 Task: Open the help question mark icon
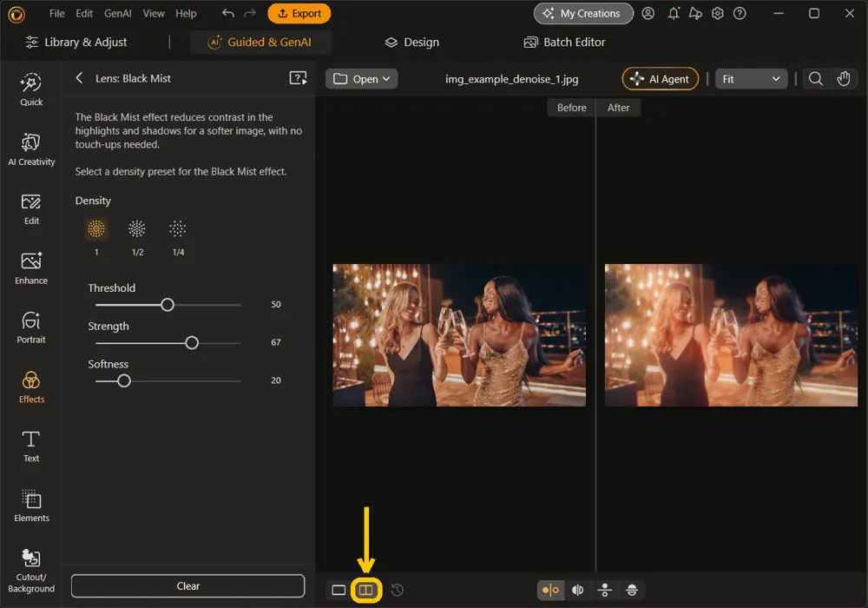click(x=740, y=13)
